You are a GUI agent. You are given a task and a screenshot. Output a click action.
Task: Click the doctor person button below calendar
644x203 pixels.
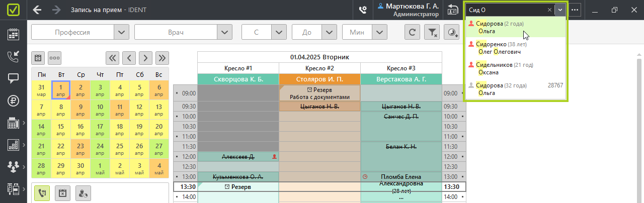click(83, 193)
